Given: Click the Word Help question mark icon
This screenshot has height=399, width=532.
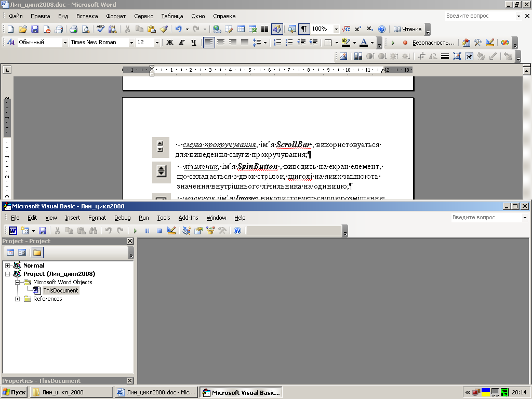Looking at the screenshot, I should [382, 29].
